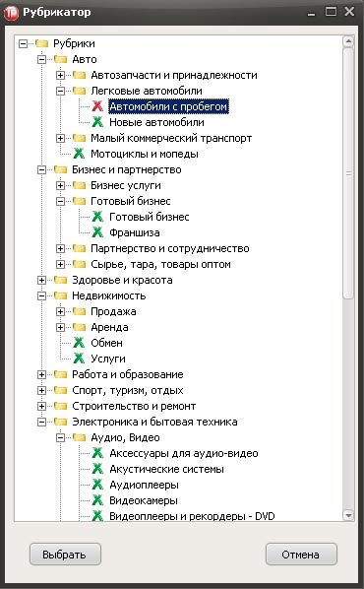
Task: Expand Спорт, туризм, отдых category
Action: pyautogui.click(x=42, y=391)
